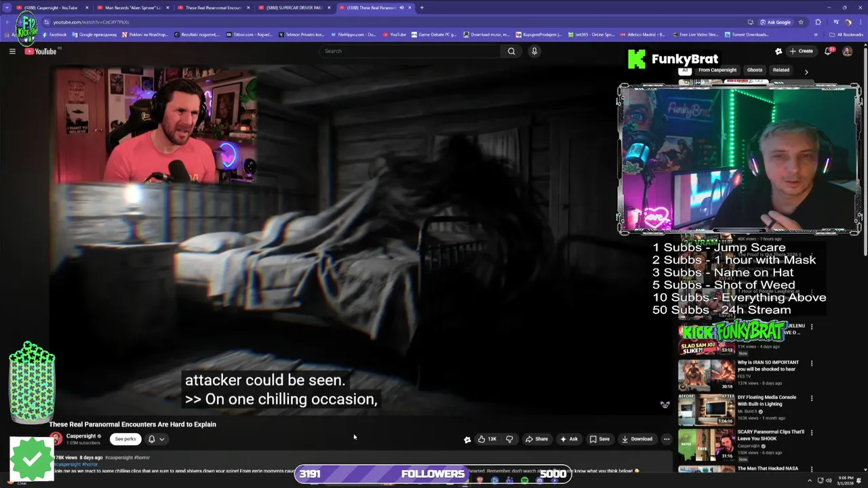Open the tab search dropdown arrow
Viewport: 868px width, 488px height.
(7, 7)
